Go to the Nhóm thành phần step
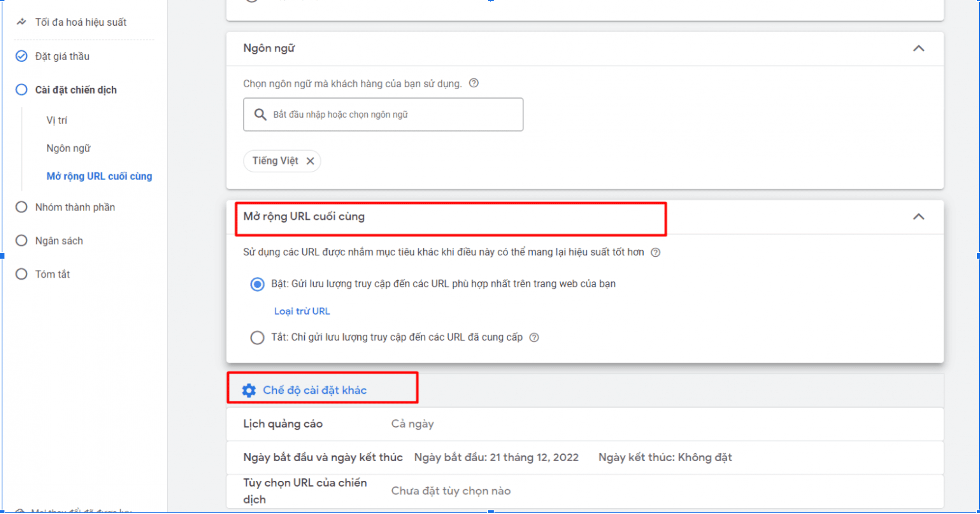980x514 pixels. 75,207
